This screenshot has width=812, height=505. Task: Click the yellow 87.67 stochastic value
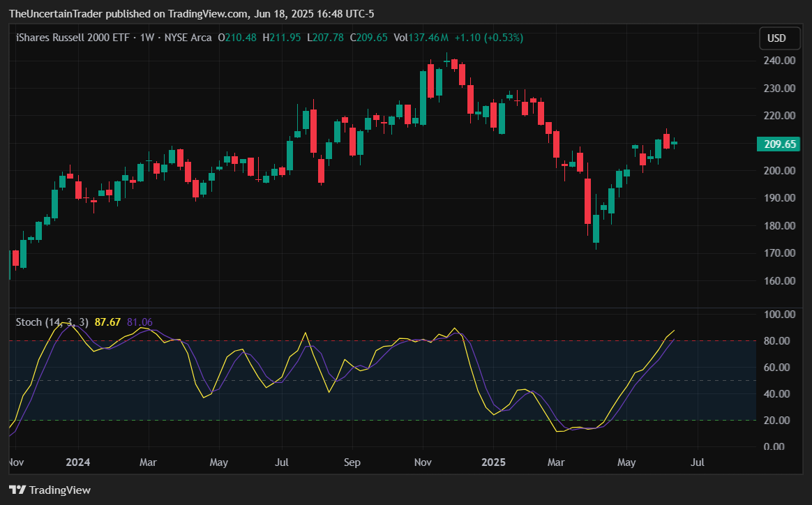(107, 322)
